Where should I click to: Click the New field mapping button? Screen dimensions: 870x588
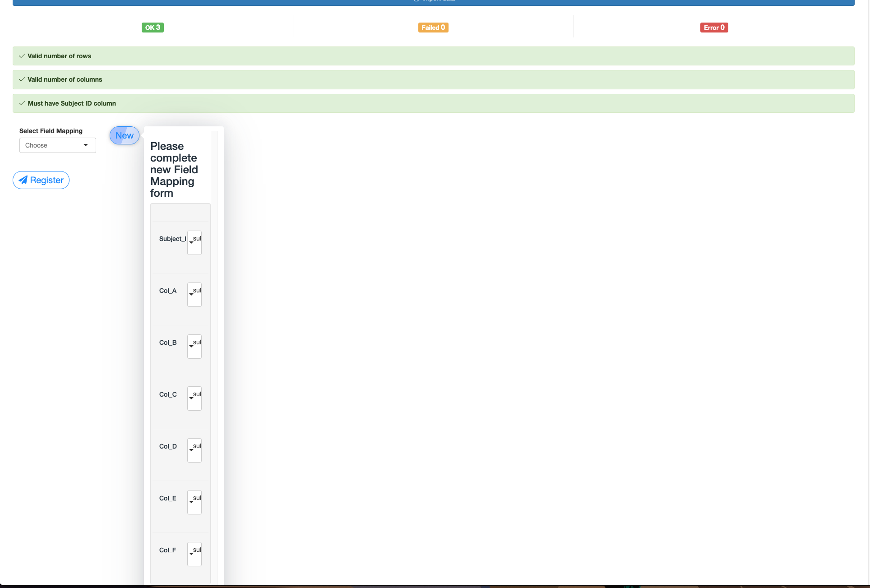124,135
